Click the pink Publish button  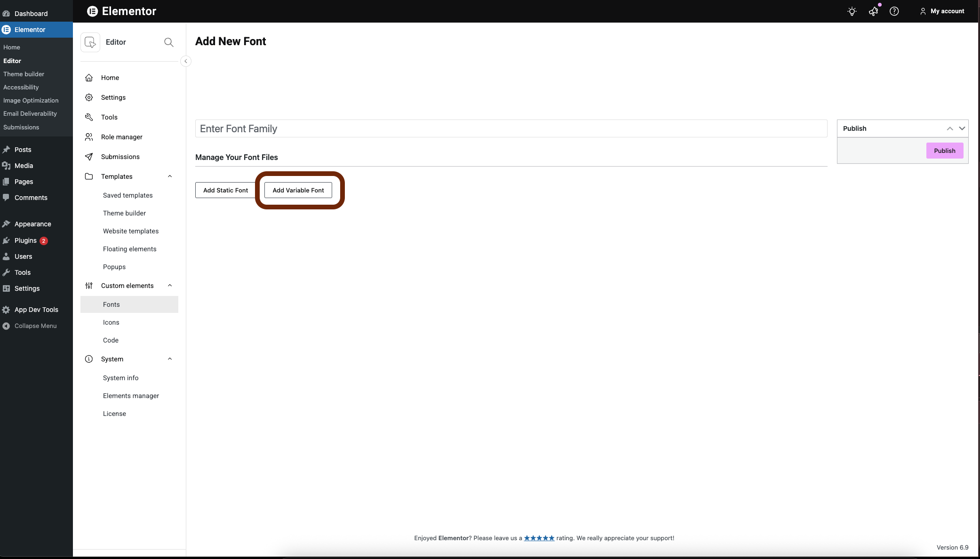pos(944,151)
